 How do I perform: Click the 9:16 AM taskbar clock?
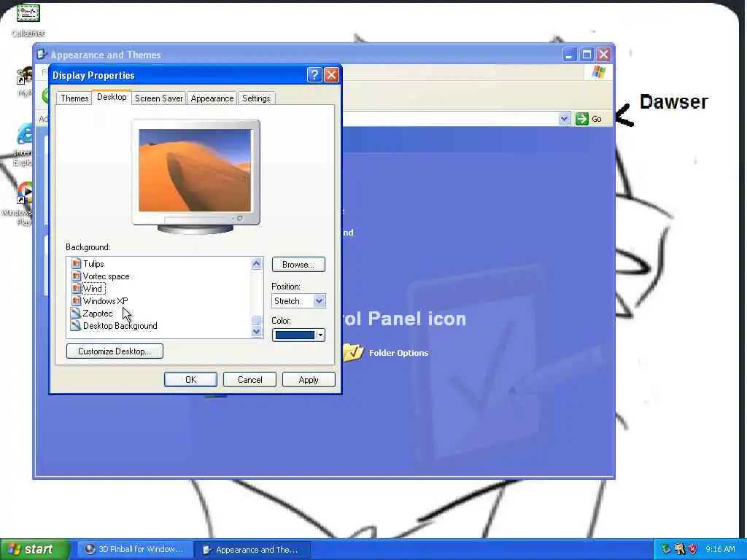click(x=720, y=549)
